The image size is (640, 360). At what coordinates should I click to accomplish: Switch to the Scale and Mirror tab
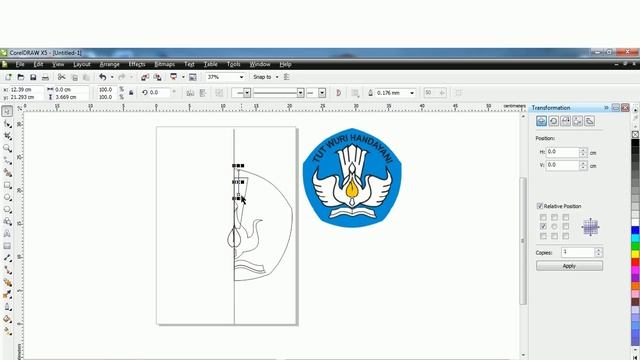tap(565, 121)
